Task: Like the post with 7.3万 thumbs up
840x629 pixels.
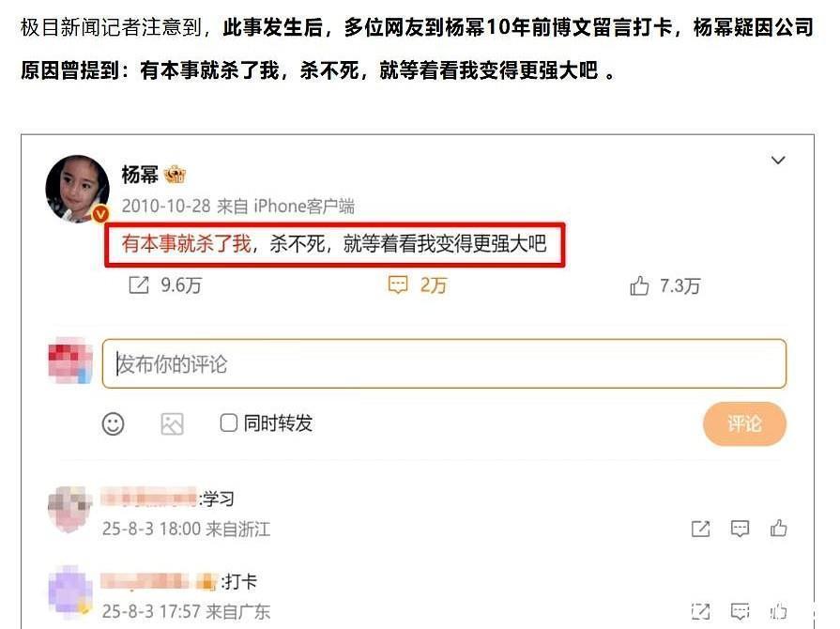Action: coord(639,285)
